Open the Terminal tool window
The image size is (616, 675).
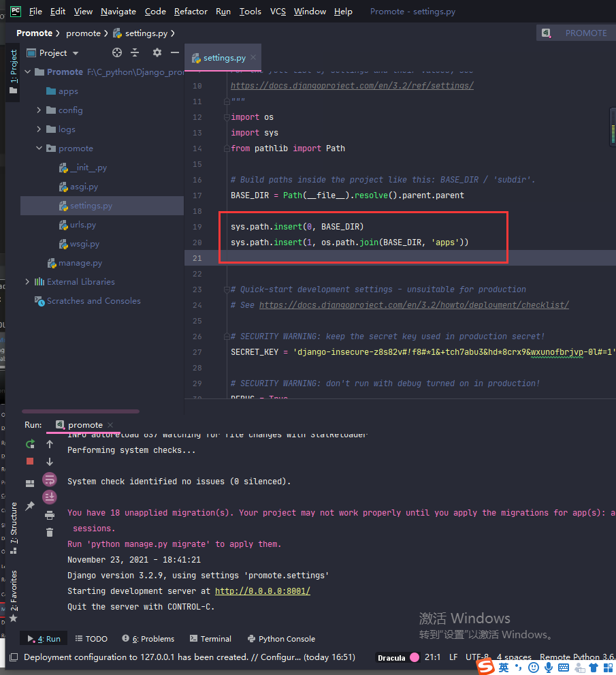pos(211,639)
